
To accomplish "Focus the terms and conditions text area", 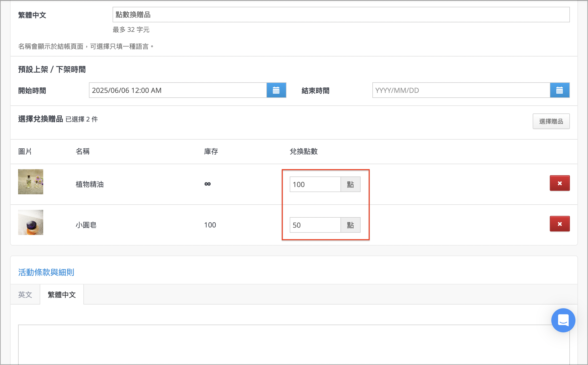I will coord(294,345).
